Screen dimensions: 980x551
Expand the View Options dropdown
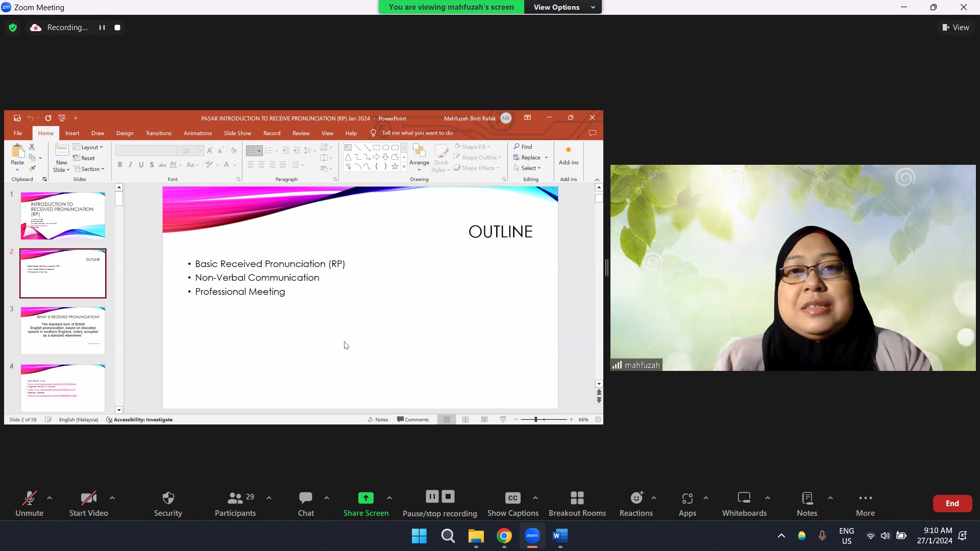click(x=562, y=7)
